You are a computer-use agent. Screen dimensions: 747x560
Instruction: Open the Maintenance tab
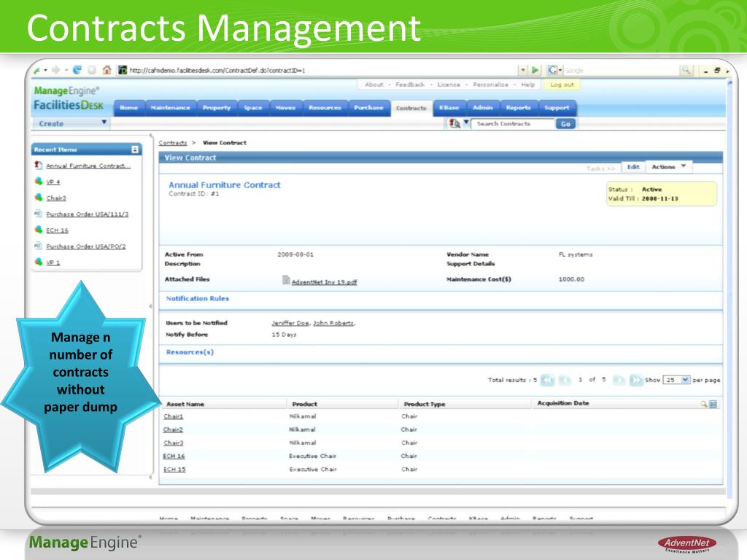pyautogui.click(x=171, y=108)
